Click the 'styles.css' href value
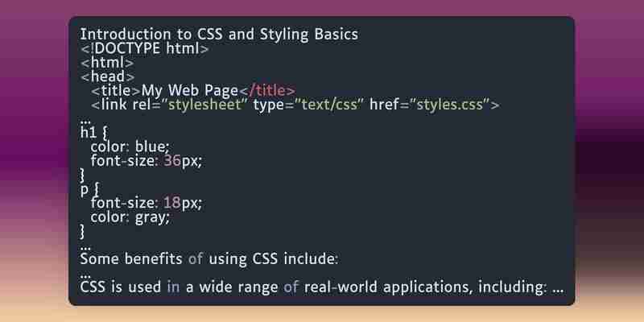Viewport: 644px width, 322px height. [x=450, y=105]
